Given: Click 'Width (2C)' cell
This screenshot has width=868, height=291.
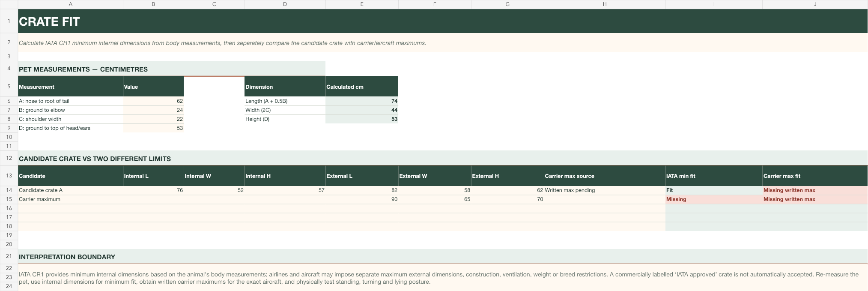Looking at the screenshot, I should click(x=285, y=110).
